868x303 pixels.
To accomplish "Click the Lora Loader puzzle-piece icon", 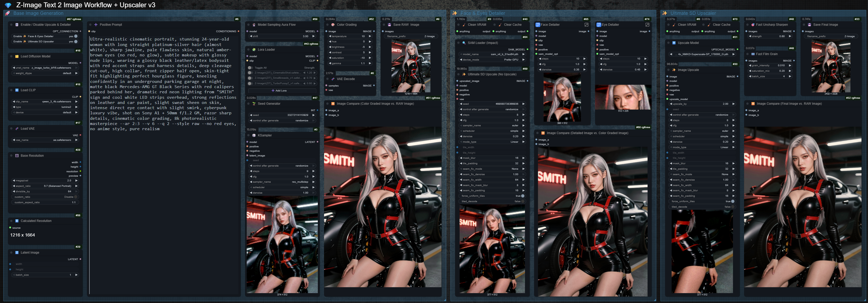I will click(x=254, y=49).
